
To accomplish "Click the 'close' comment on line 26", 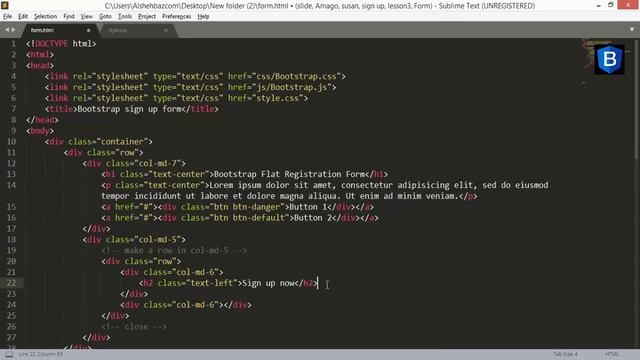I will [134, 327].
